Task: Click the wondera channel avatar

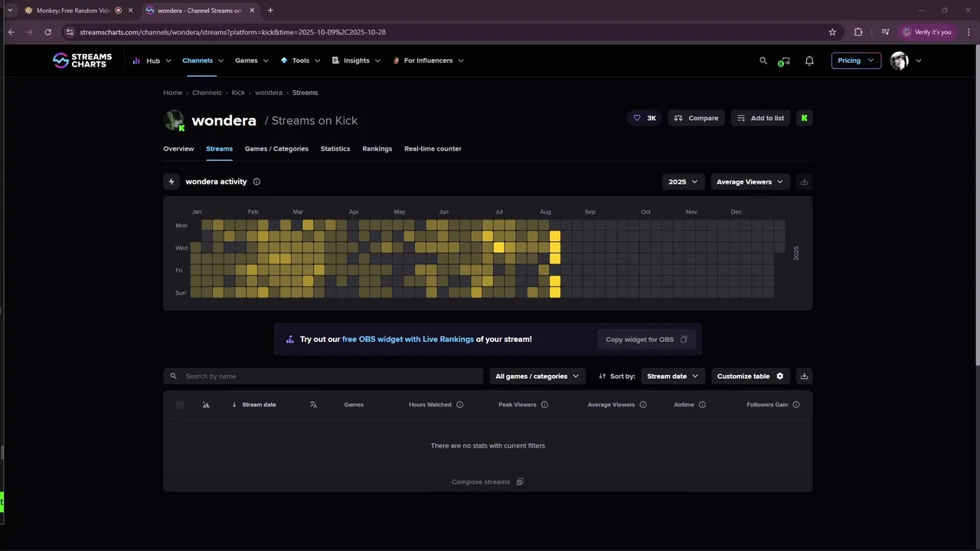Action: click(x=175, y=120)
